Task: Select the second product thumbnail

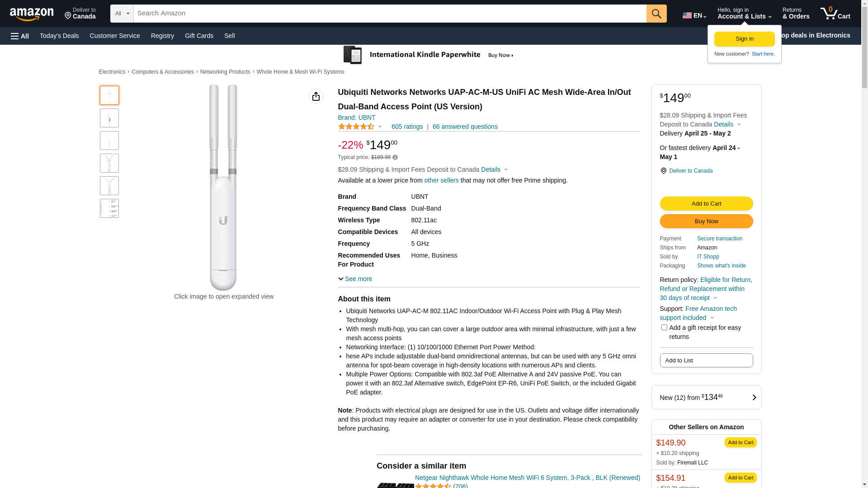Action: (x=109, y=118)
